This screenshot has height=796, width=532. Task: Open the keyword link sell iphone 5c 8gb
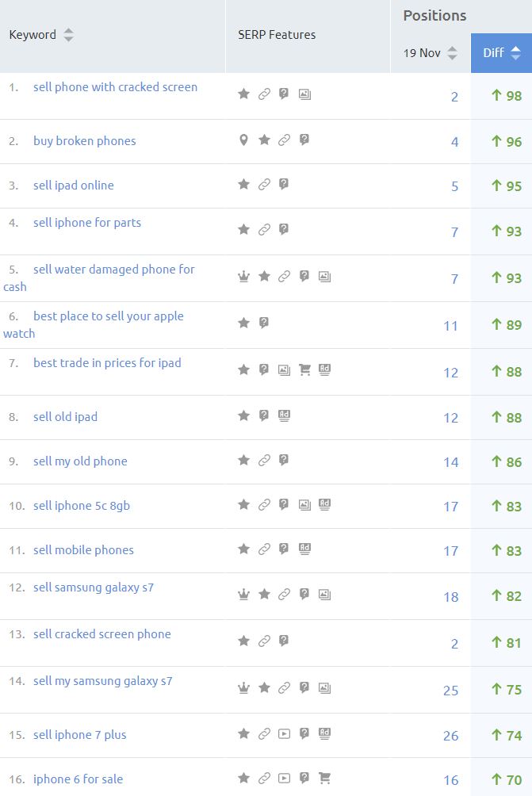pos(82,506)
